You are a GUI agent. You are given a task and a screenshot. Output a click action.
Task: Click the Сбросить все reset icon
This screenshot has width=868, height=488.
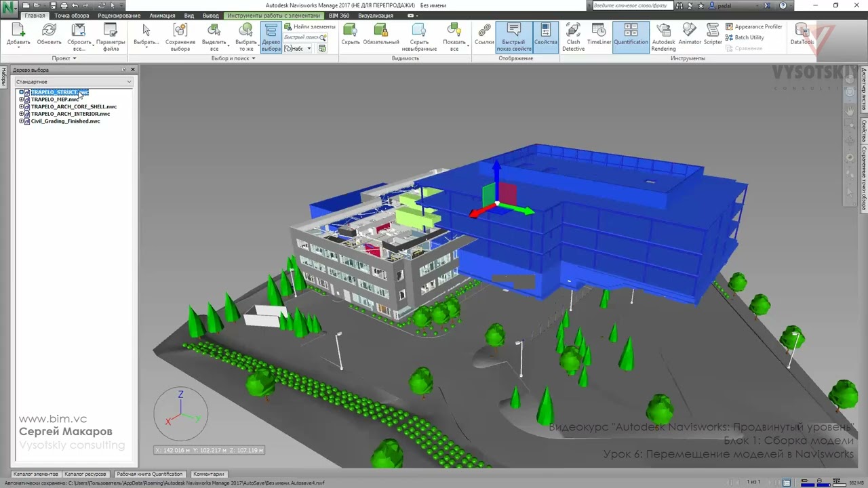79,30
